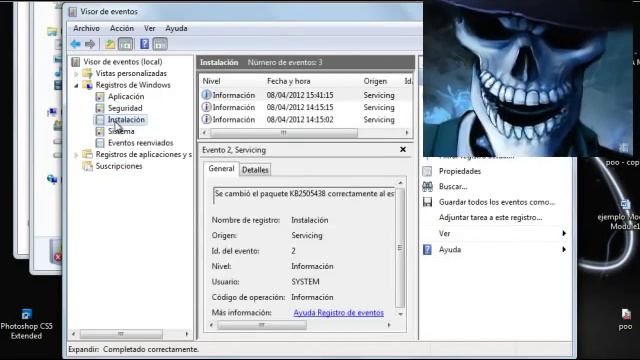This screenshot has height=360, width=640.
Task: Click Buscar... in the actions pane
Action: click(x=453, y=187)
